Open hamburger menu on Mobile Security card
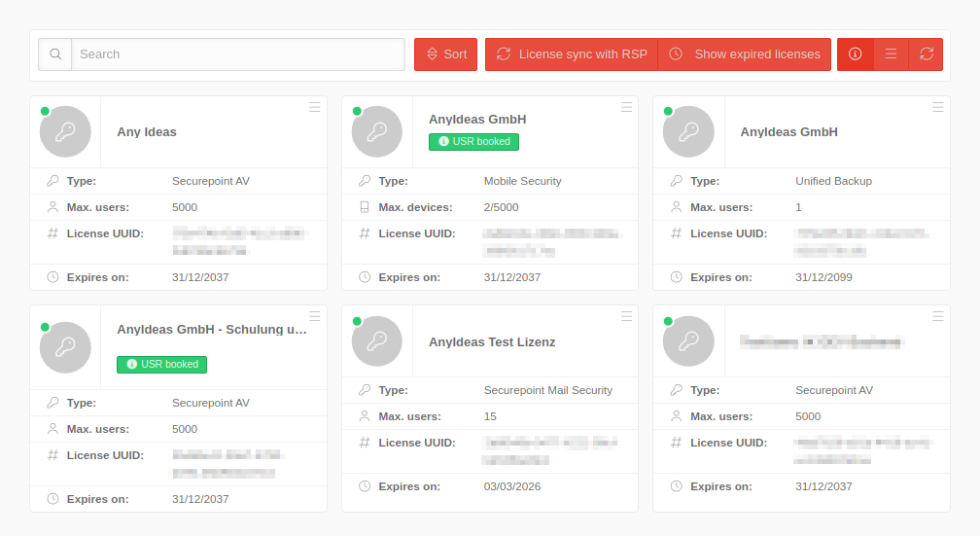The width and height of the screenshot is (980, 536). (x=626, y=107)
